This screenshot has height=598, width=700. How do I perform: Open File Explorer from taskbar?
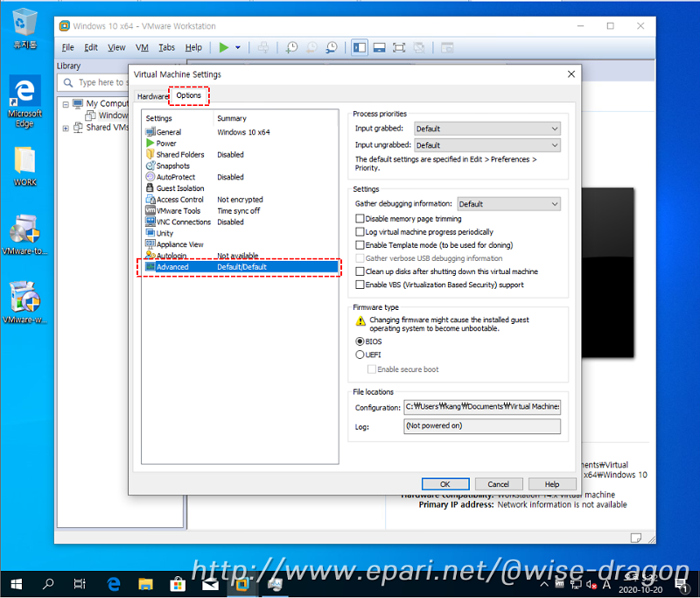(x=145, y=584)
